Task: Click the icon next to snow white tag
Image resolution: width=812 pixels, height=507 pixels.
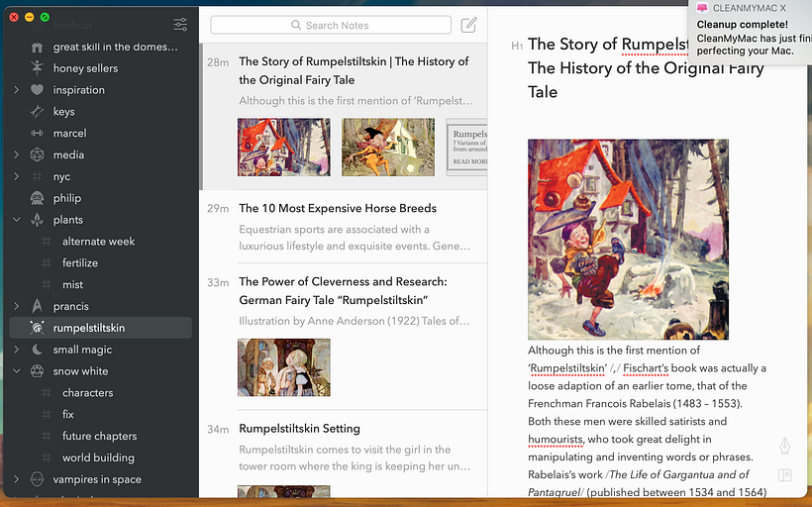Action: click(x=37, y=371)
